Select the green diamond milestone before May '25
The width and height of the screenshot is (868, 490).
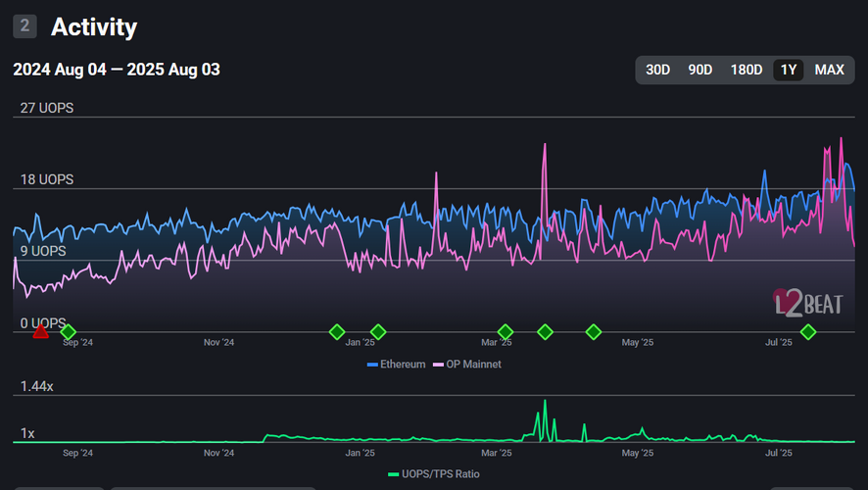594,332
